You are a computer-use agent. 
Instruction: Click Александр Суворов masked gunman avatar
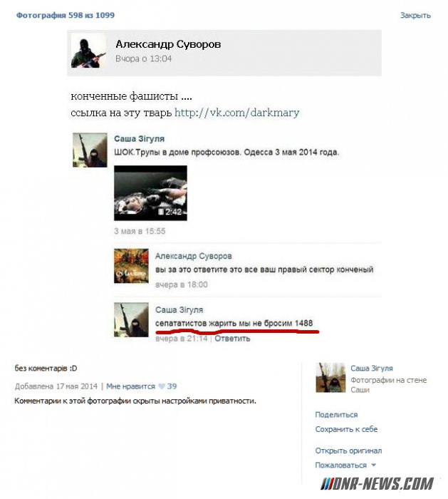tap(88, 51)
